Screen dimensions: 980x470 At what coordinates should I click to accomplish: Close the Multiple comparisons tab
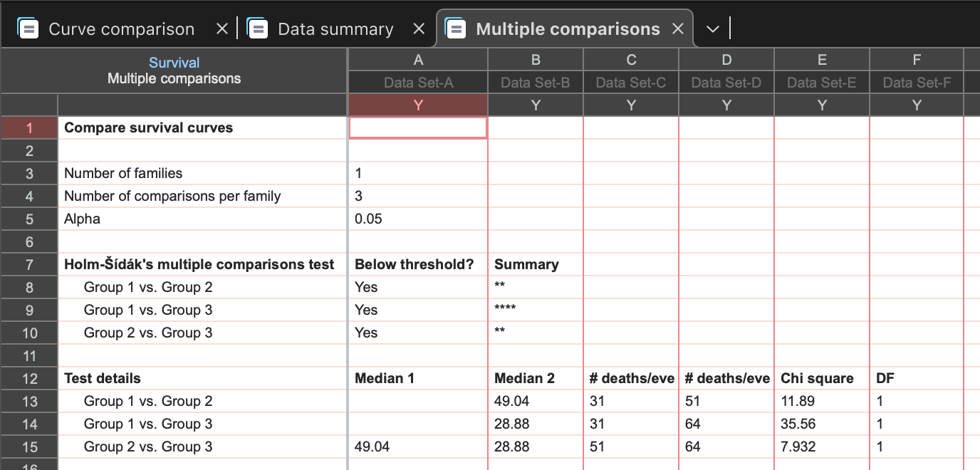point(677,29)
